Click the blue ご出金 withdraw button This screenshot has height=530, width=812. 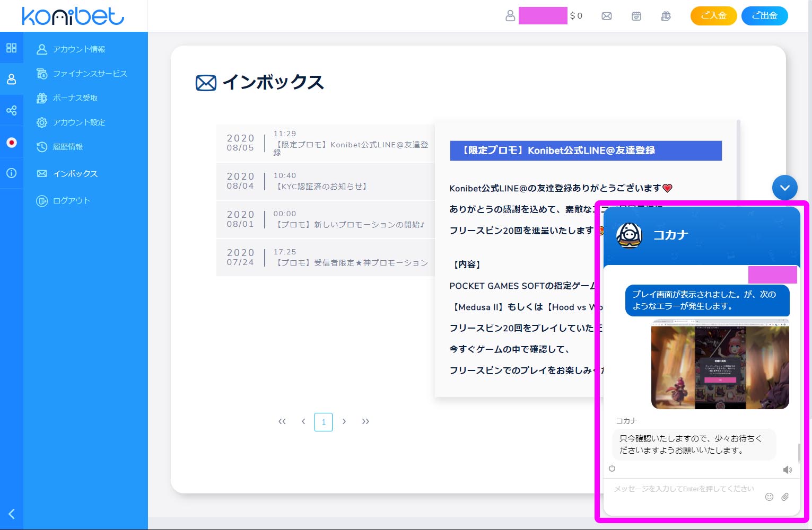click(x=764, y=16)
